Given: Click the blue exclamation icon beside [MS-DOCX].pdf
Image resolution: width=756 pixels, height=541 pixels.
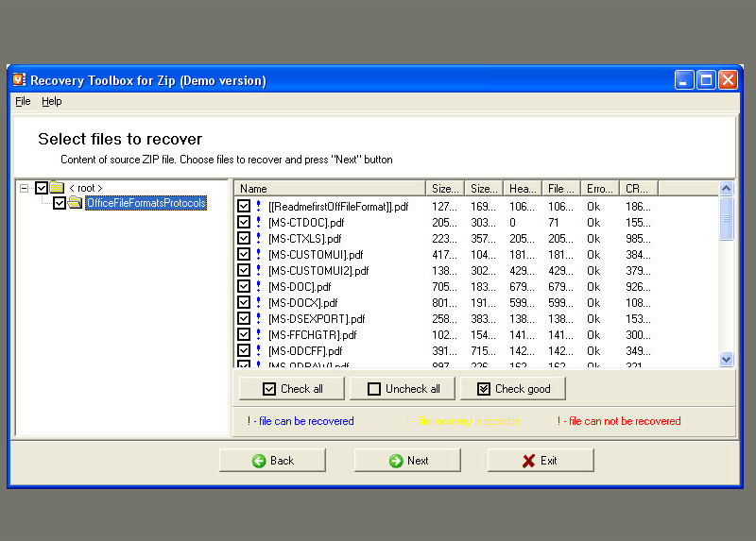Looking at the screenshot, I should click(x=258, y=302).
